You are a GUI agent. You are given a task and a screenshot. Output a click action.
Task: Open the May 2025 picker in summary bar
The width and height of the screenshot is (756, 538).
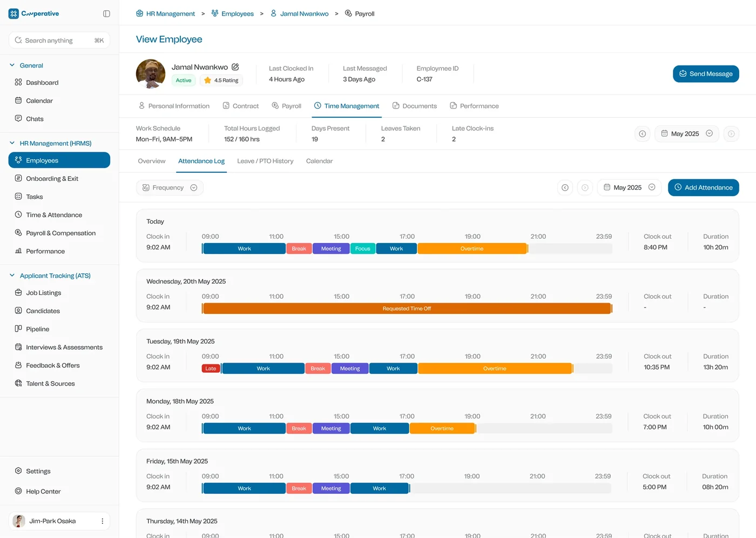click(x=686, y=134)
